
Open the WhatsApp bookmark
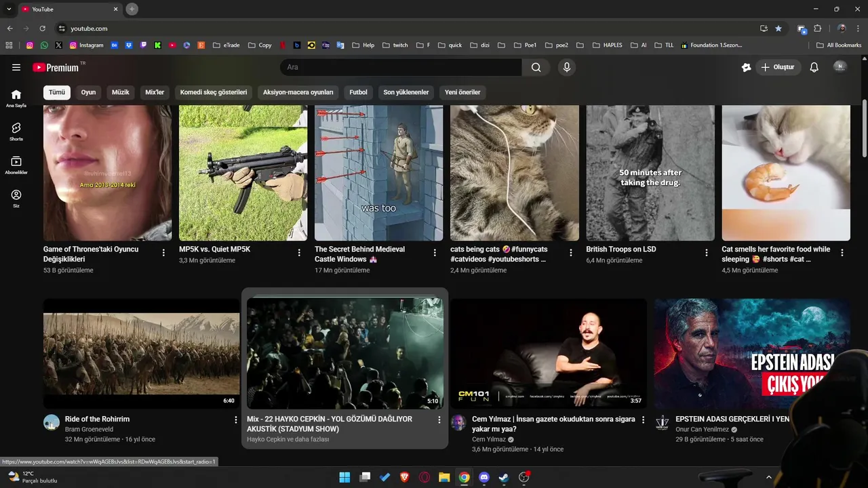44,45
